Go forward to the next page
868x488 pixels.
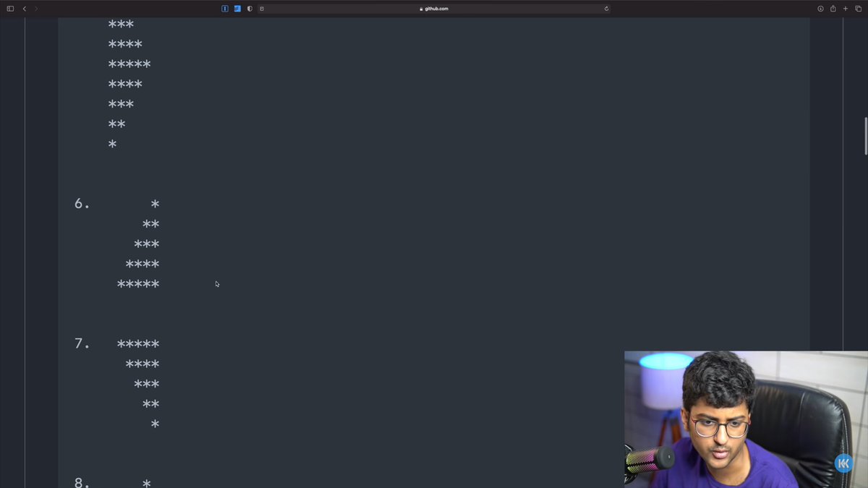pos(36,9)
